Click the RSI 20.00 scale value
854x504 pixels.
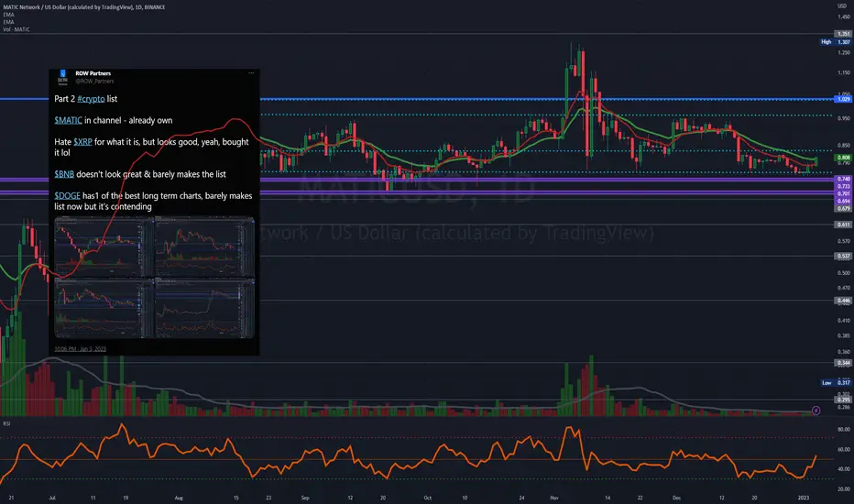point(844,489)
